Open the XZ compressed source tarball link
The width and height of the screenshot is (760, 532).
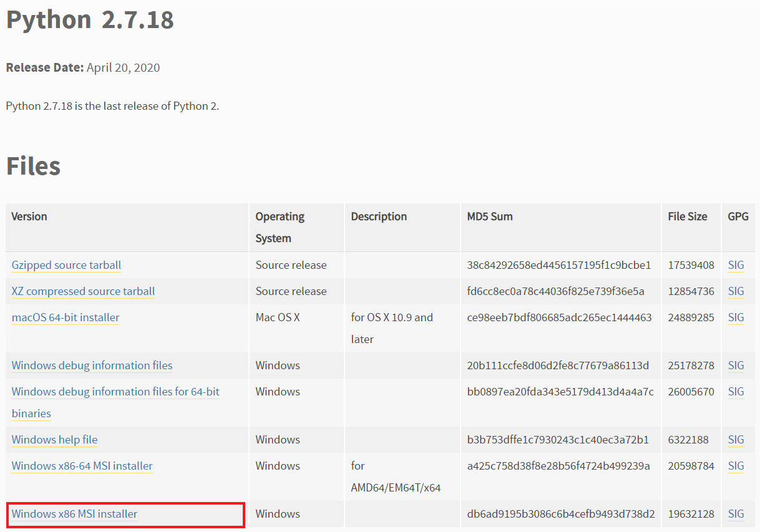pos(82,291)
